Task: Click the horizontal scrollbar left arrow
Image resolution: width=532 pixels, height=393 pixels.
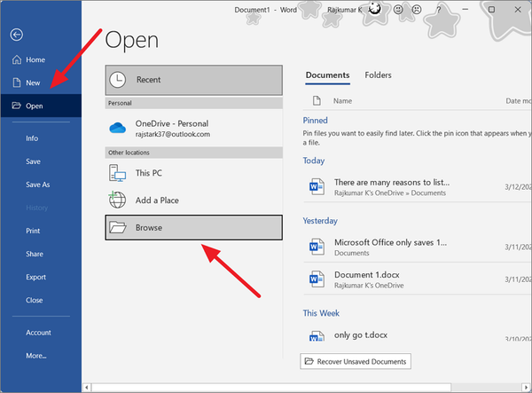Action: tap(87, 387)
